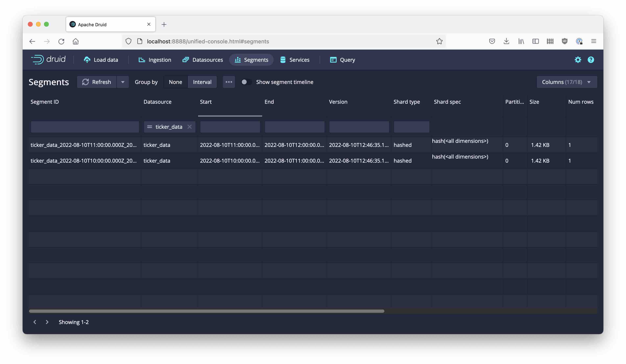Select None for Group by
626x364 pixels.
tap(175, 82)
